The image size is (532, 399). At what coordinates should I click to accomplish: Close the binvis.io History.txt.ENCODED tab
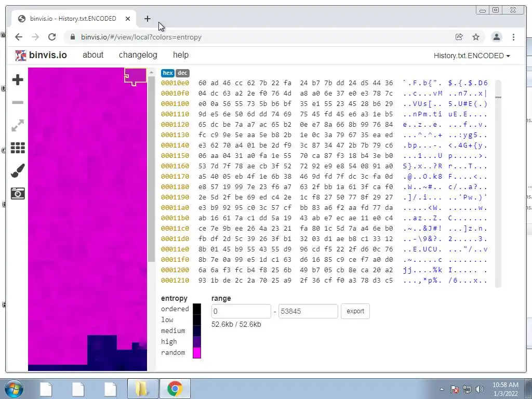[128, 19]
